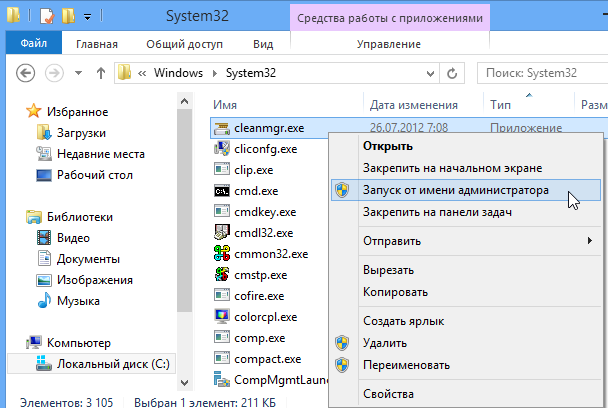
Task: Go up one folder level
Action: pos(101,73)
